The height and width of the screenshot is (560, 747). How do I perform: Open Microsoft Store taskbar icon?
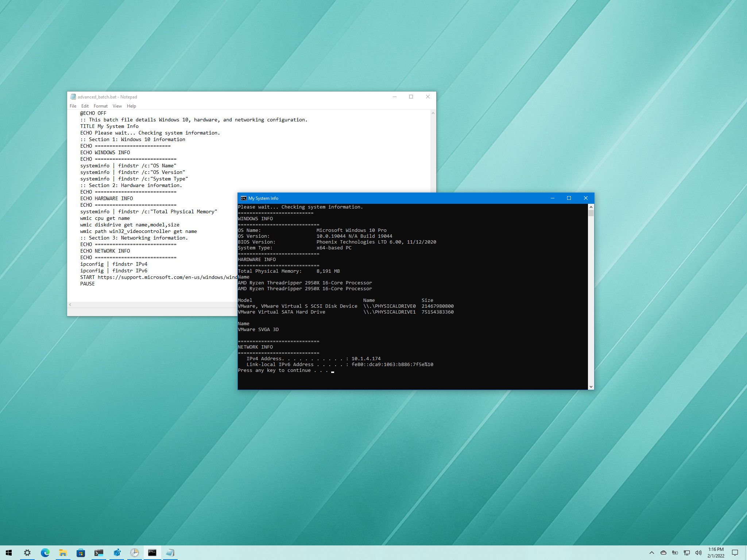[x=81, y=553]
